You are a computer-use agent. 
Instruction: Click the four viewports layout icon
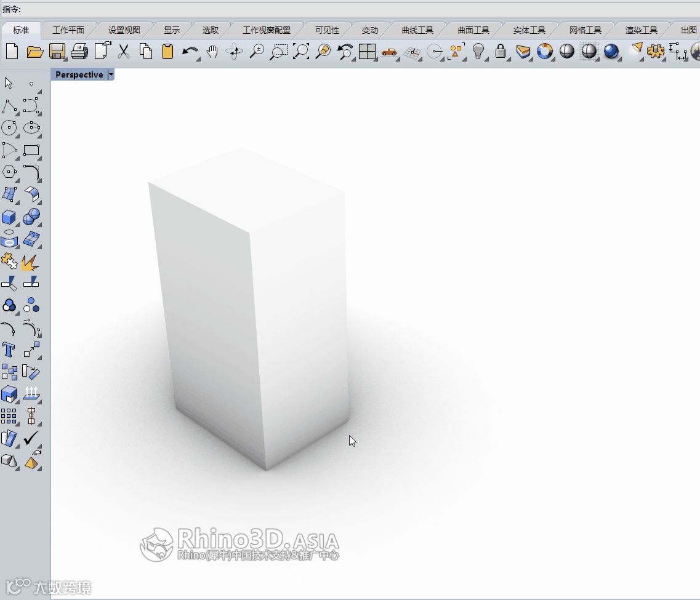click(367, 52)
